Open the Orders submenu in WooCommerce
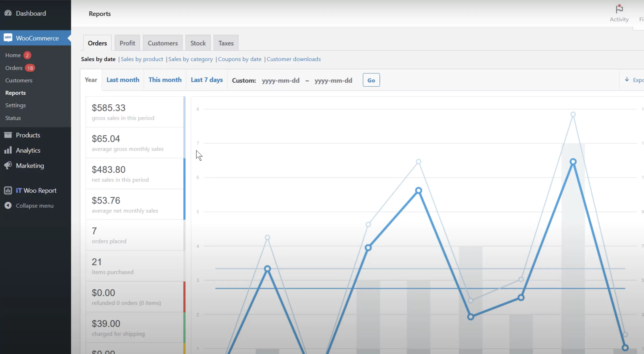 click(14, 68)
